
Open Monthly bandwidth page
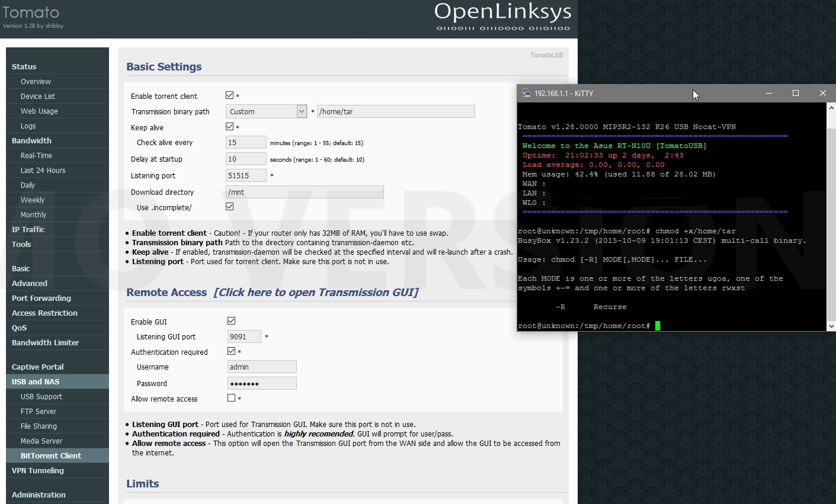pyautogui.click(x=57, y=214)
